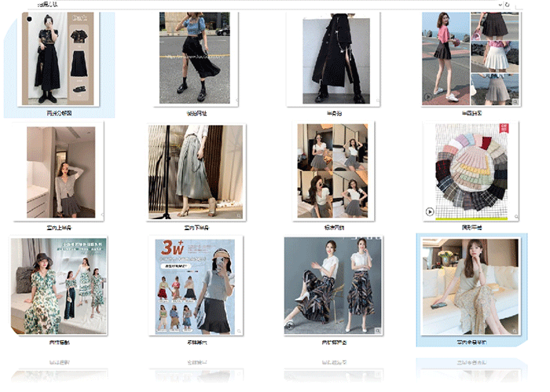Click file name under the fabric swatches image
The image size is (550, 392).
pyautogui.click(x=470, y=228)
